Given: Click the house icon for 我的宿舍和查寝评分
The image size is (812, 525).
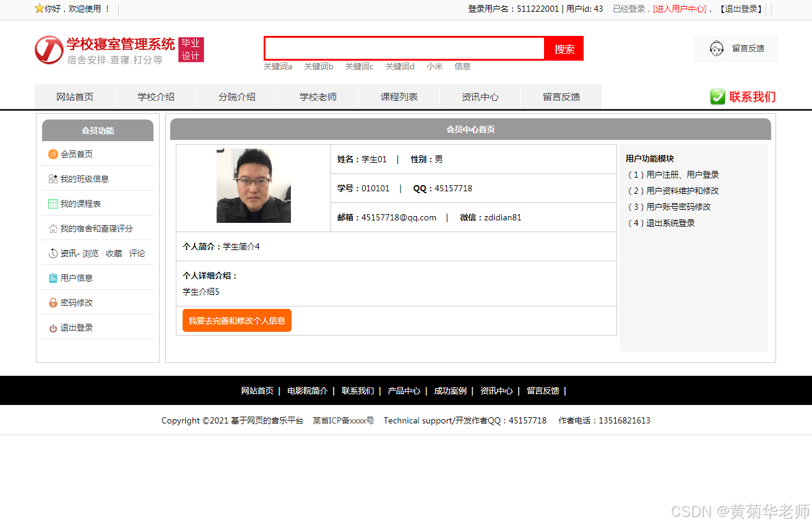Looking at the screenshot, I should [53, 228].
